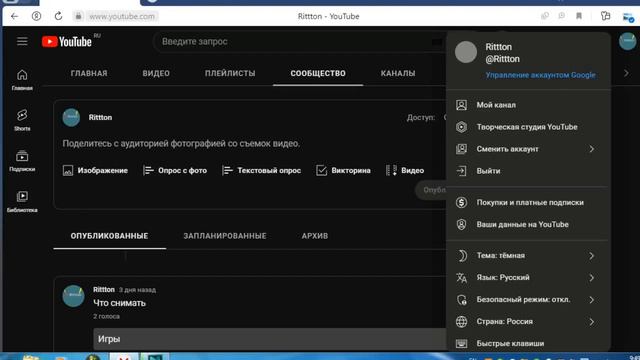This screenshot has height=360, width=640.
Task: Expand Безопасный режим: откл. submenu
Action: [x=528, y=300]
